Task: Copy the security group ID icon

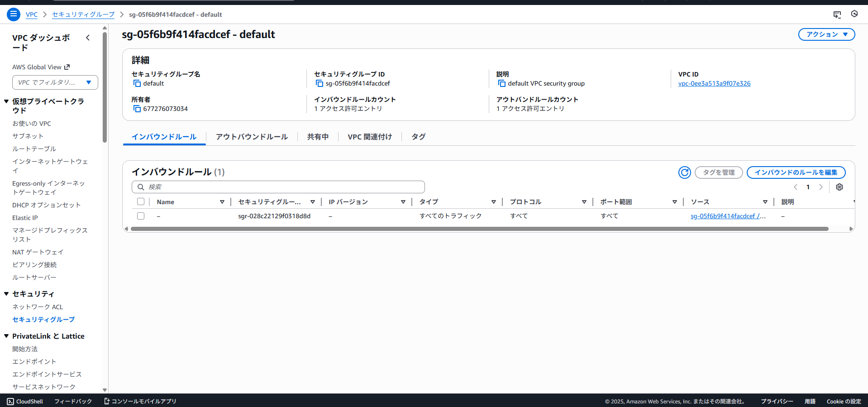Action: [319, 84]
